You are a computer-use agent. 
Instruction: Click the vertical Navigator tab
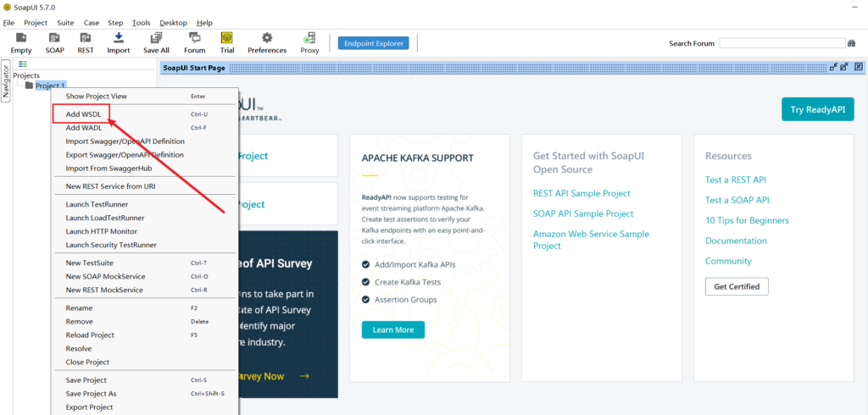(6, 80)
